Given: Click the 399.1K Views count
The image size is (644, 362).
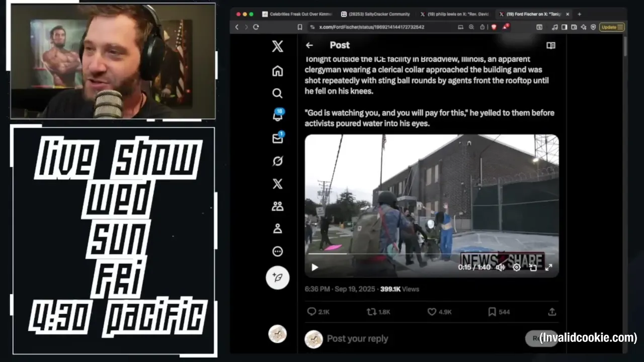Looking at the screenshot, I should click(399, 289).
